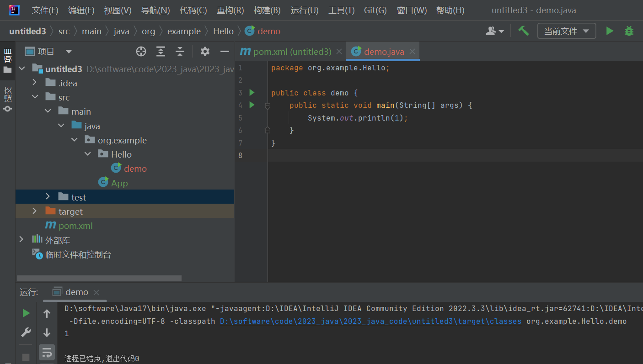Open project panel gear settings
Image resolution: width=643 pixels, height=364 pixels.
(x=205, y=52)
